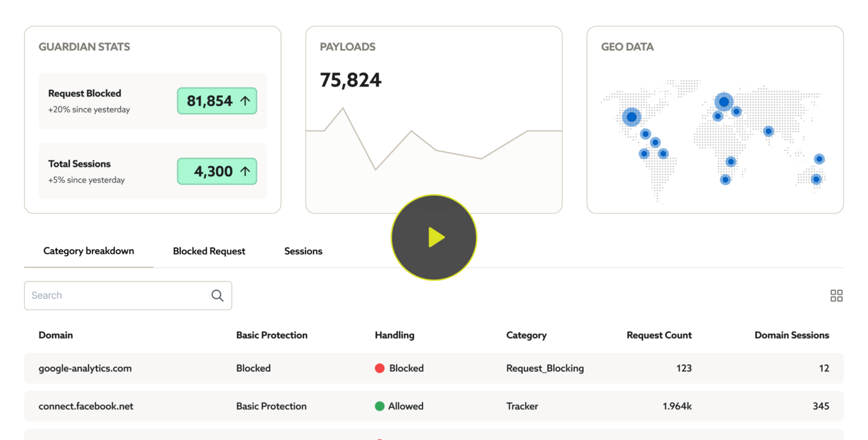Open the Sessions tab
868x440 pixels.
(303, 251)
